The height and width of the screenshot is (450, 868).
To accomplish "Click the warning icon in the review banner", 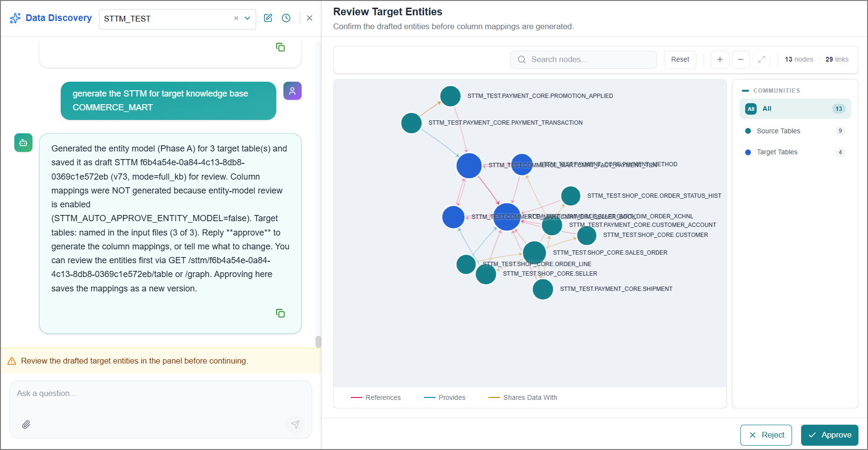I will [x=12, y=361].
